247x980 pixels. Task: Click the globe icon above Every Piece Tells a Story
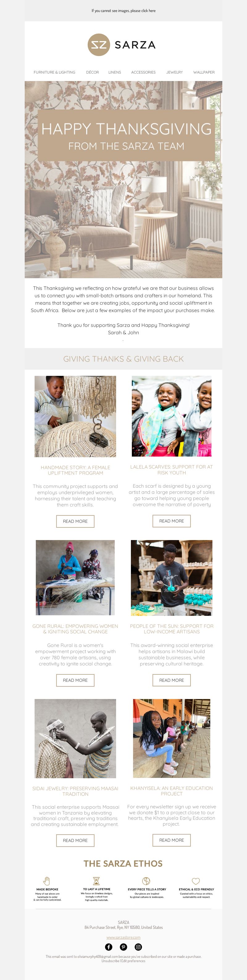coord(146,881)
